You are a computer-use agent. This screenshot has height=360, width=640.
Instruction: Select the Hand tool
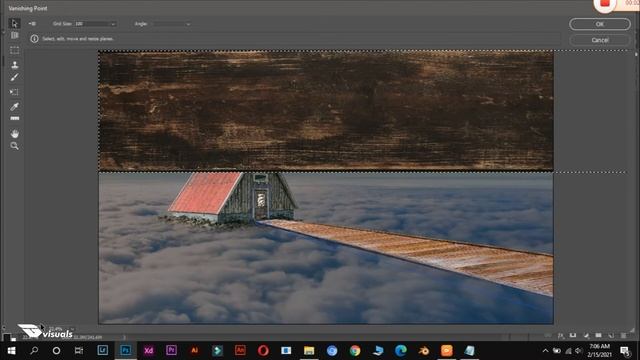click(15, 133)
